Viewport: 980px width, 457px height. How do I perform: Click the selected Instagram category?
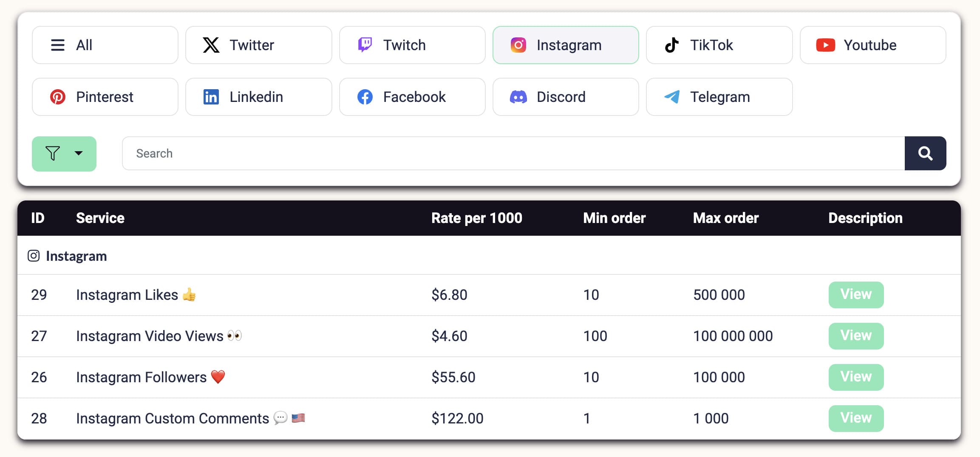click(565, 45)
